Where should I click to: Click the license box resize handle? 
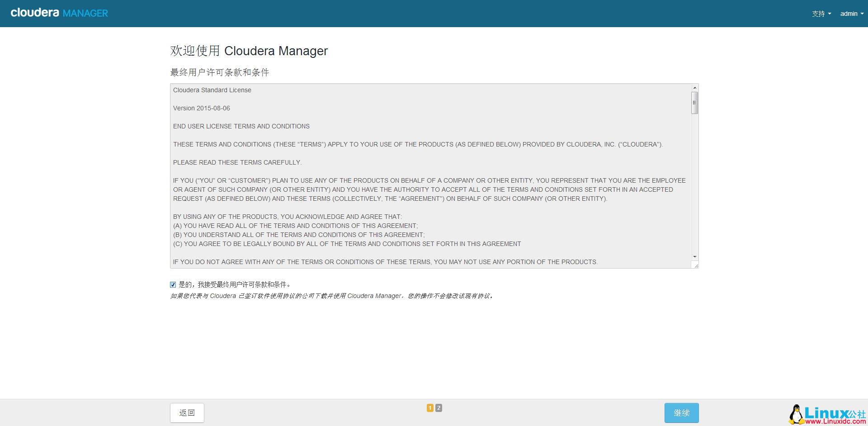(696, 265)
